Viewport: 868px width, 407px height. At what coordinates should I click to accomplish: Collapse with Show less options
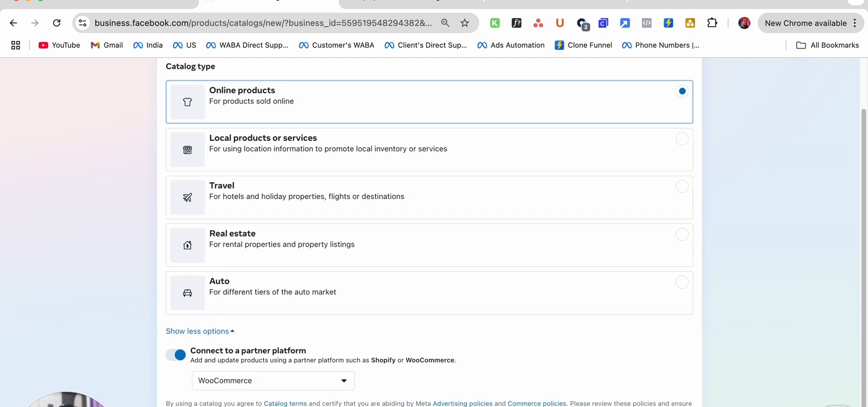click(200, 331)
